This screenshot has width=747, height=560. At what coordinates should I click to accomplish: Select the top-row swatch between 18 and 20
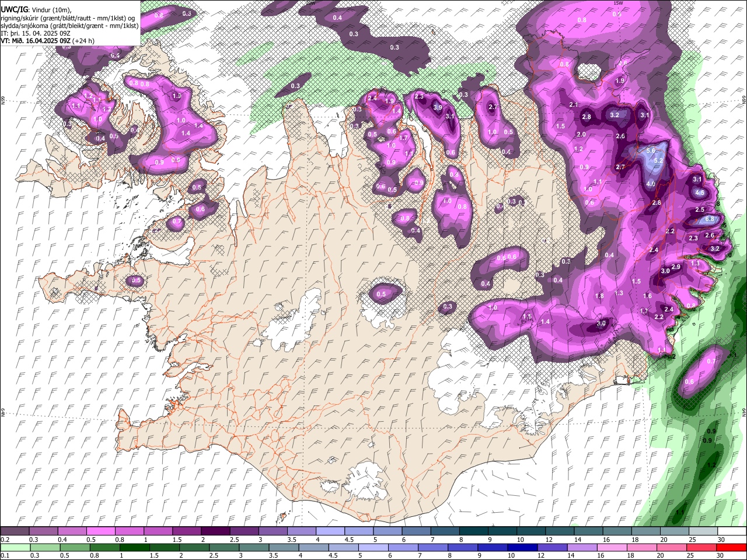pos(647,531)
